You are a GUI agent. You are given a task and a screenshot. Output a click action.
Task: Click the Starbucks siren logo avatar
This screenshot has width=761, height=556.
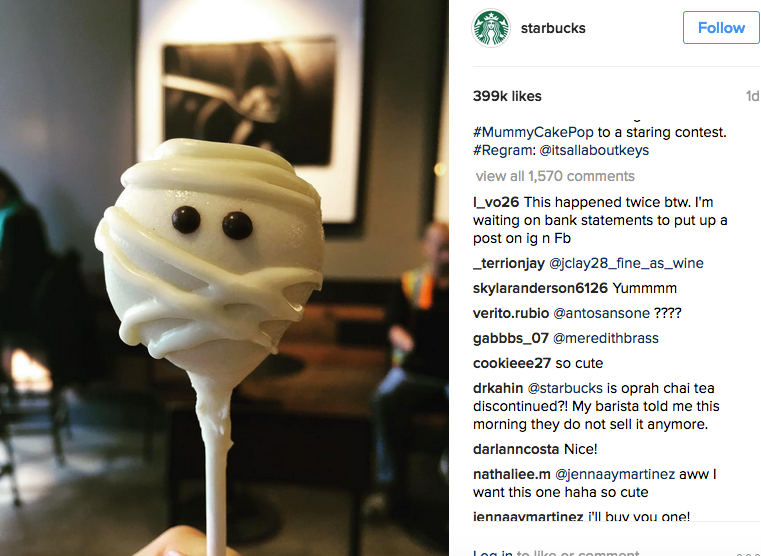(491, 28)
